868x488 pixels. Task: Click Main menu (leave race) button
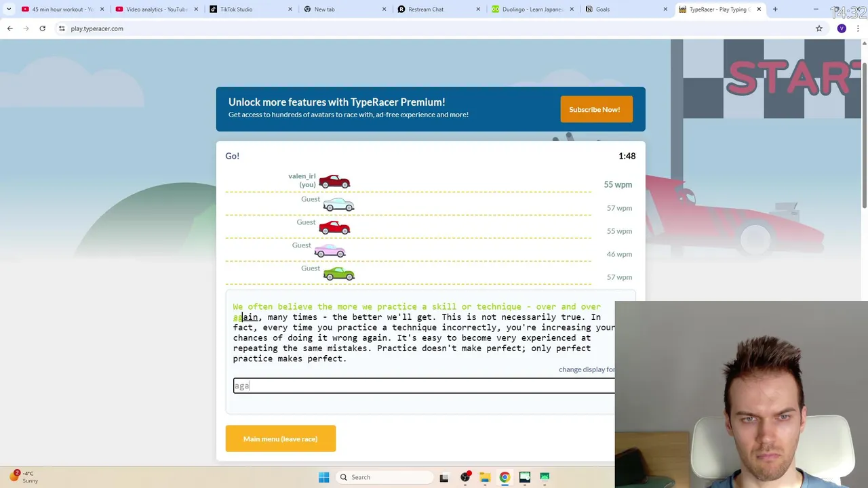click(x=280, y=439)
